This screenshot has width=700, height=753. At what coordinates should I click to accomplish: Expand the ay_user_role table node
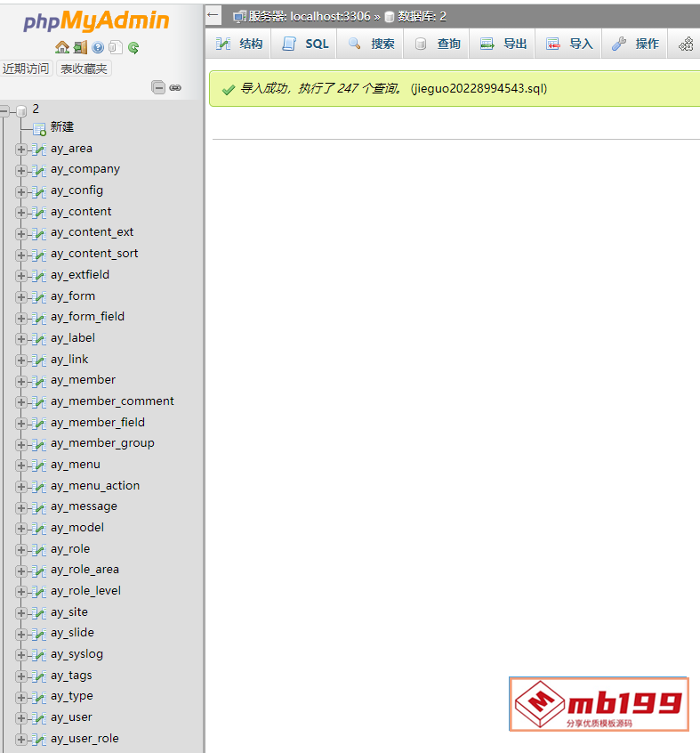click(20, 740)
